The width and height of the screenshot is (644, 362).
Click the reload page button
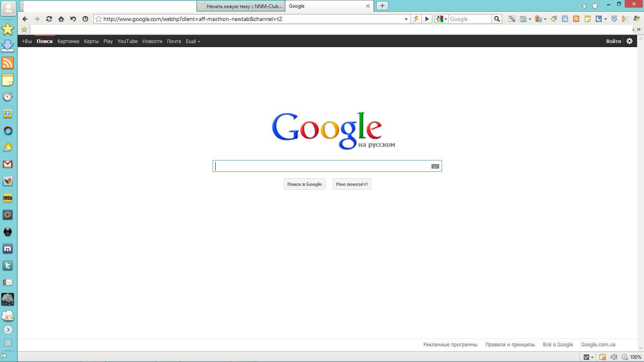click(x=49, y=19)
